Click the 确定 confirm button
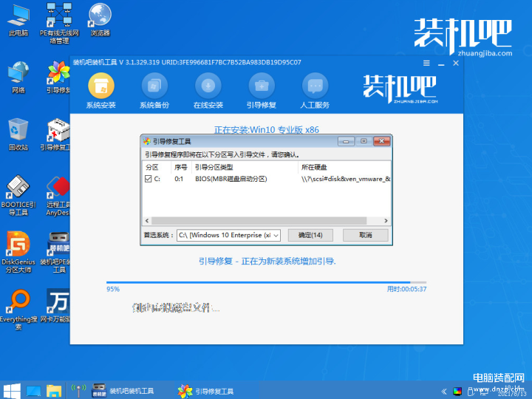Screen dimensions: 532x399 coord(310,235)
